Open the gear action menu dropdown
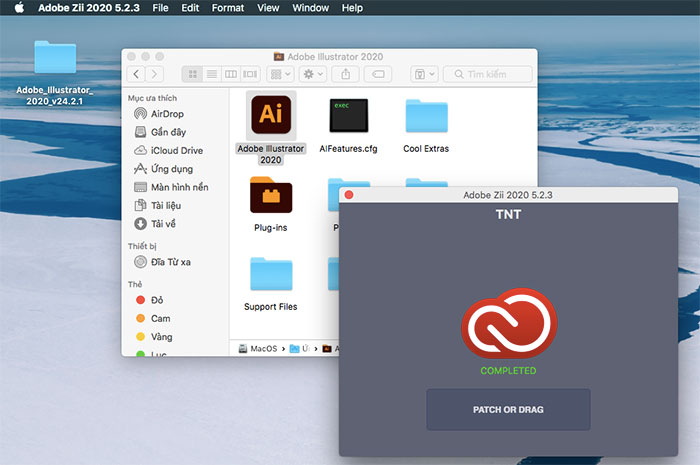Viewport: 700px width, 465px height. point(313,74)
